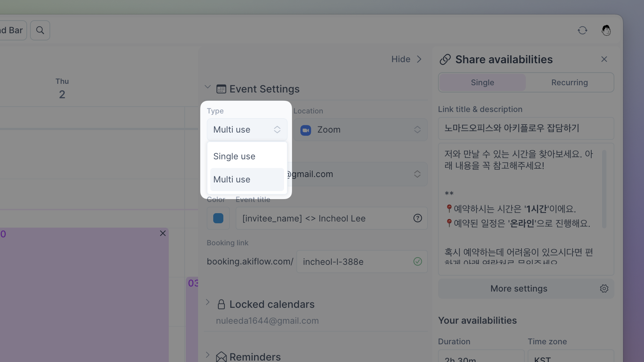Click the arrow next to Hide
Screen dimensions: 644x362
coord(419,59)
